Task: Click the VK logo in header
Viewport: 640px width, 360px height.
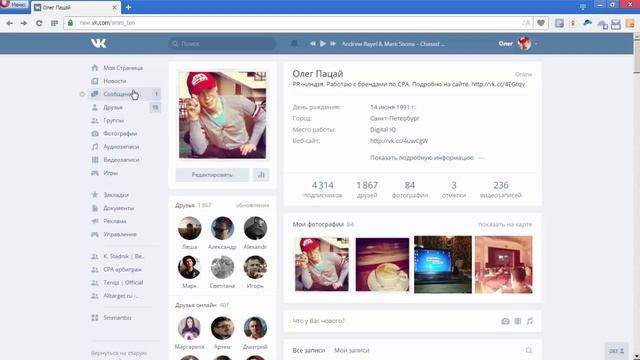Action: point(98,43)
